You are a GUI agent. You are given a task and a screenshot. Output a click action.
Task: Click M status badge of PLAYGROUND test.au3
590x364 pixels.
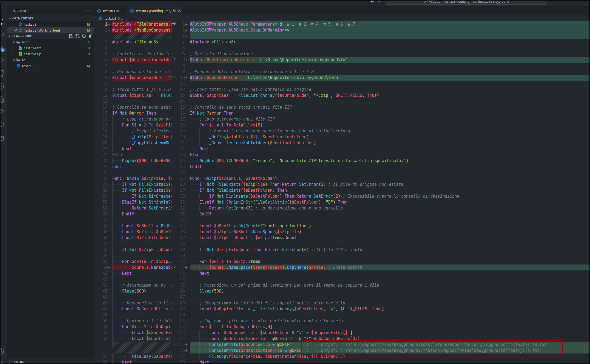89,66
